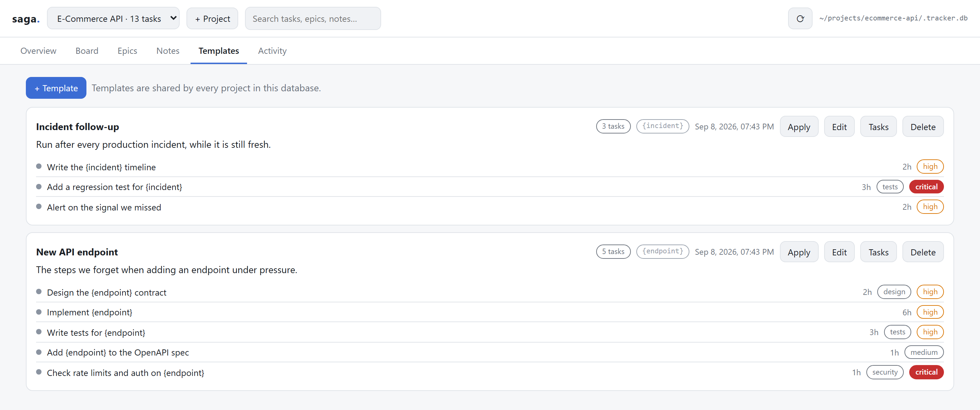Screen dimensions: 980x410
Task: Click 'The steps we forget' description text
Action: (167, 270)
